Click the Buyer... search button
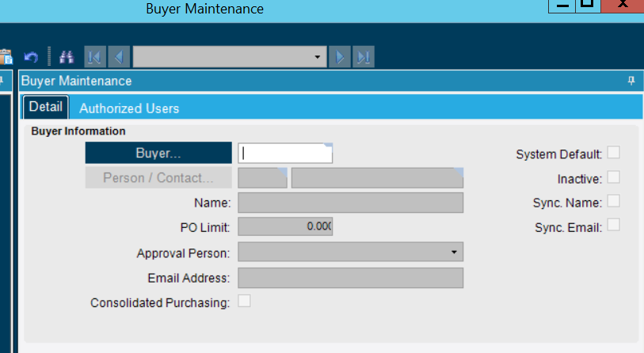Viewport: 644px width, 353px height. [x=158, y=153]
